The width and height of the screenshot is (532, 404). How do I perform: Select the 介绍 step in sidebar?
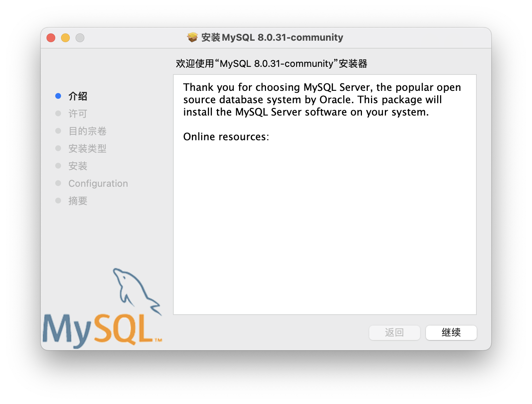coord(78,96)
